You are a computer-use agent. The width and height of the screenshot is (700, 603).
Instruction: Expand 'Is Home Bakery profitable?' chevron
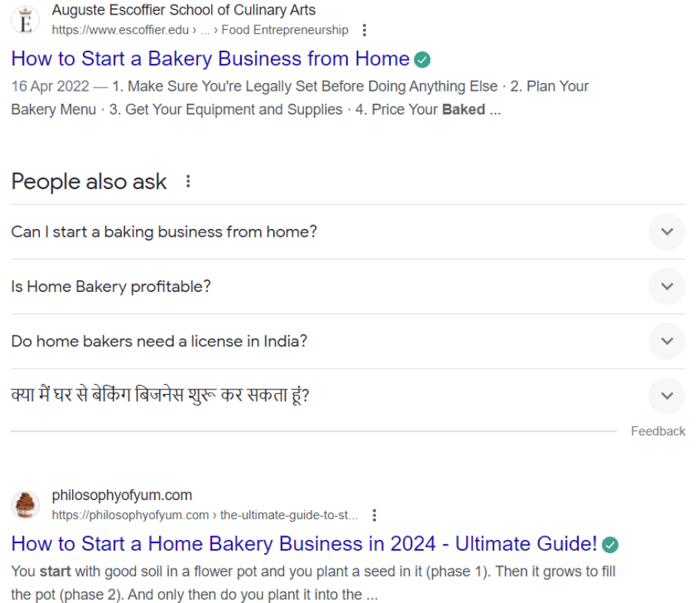pos(666,287)
